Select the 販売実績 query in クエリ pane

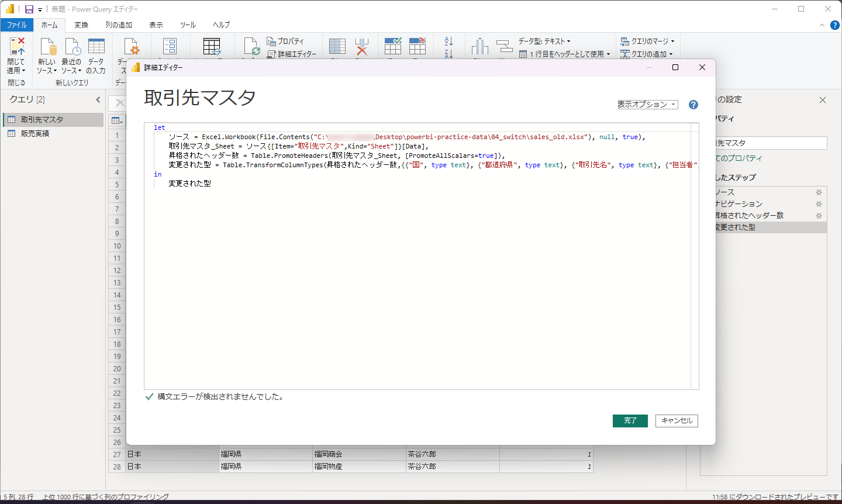point(53,133)
